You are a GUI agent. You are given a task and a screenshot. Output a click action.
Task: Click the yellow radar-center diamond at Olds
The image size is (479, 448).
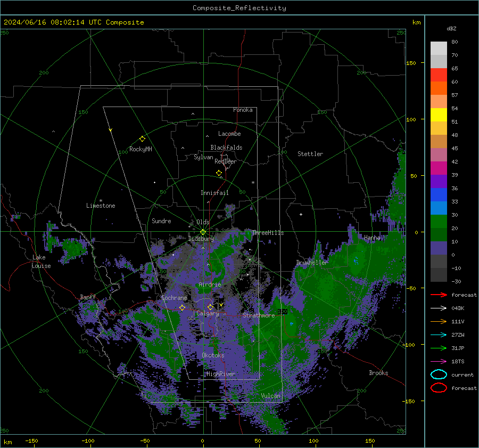[203, 232]
